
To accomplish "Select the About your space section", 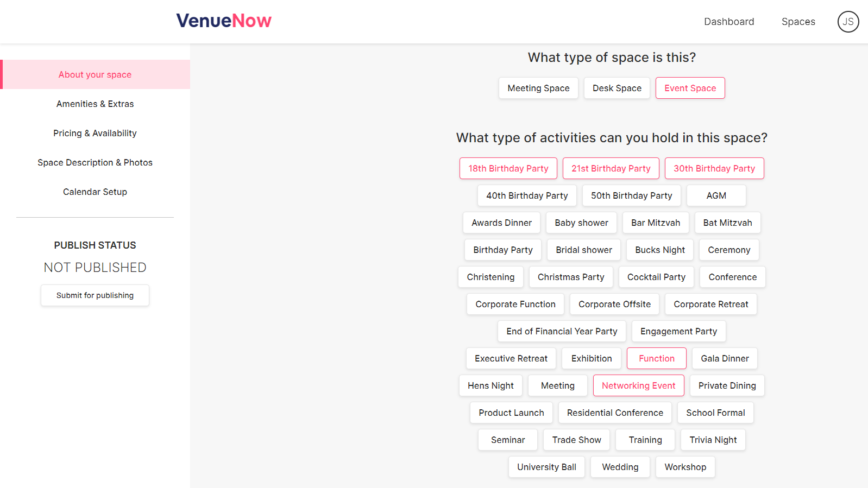I will click(95, 74).
